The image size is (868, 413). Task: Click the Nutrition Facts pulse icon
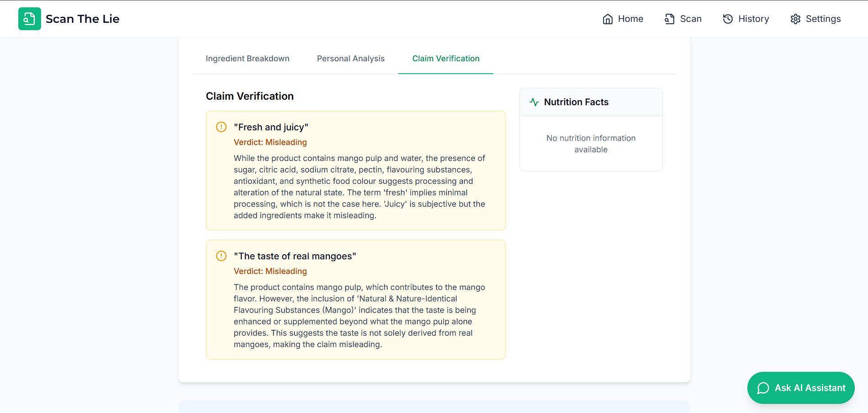pos(534,102)
